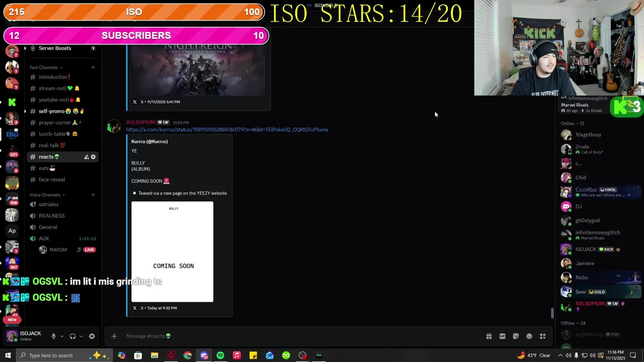Click ISOJACK user avatar in bottom panel
The image size is (644, 362).
[12, 336]
